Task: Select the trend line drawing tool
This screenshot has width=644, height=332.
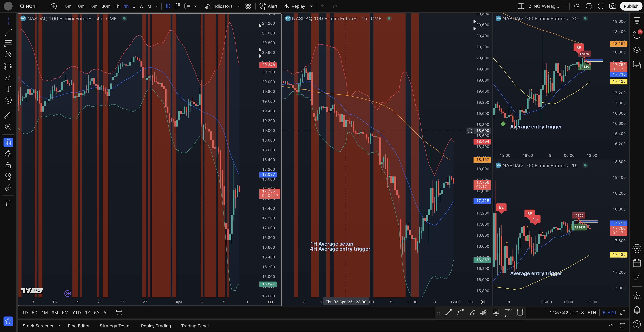Action: 8,32
